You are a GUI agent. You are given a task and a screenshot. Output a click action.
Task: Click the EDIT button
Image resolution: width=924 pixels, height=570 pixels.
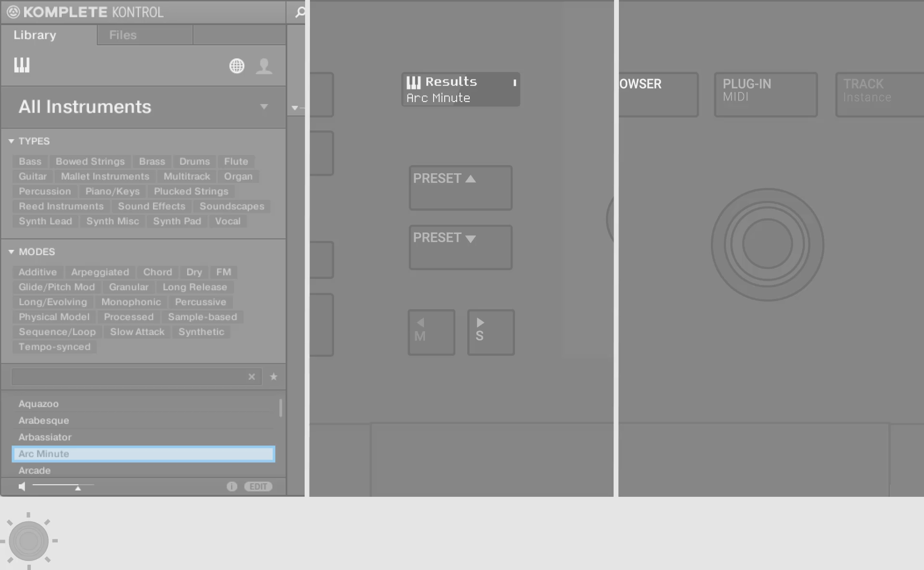258,487
